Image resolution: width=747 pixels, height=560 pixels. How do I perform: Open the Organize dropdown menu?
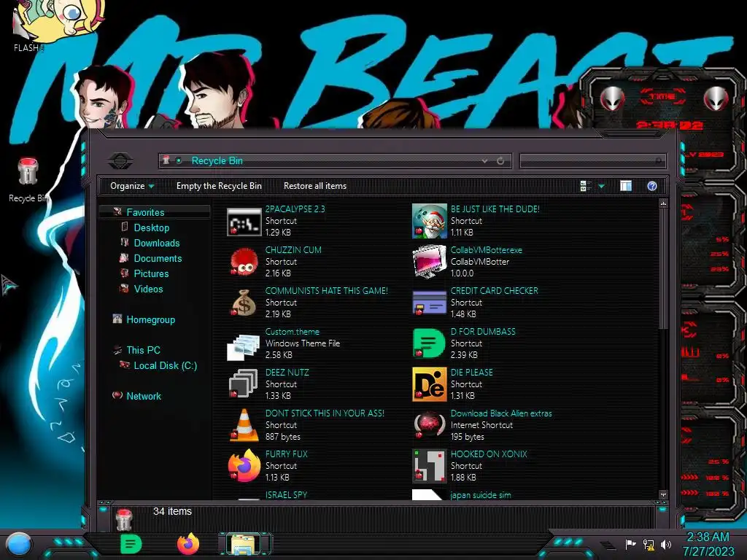(x=132, y=186)
